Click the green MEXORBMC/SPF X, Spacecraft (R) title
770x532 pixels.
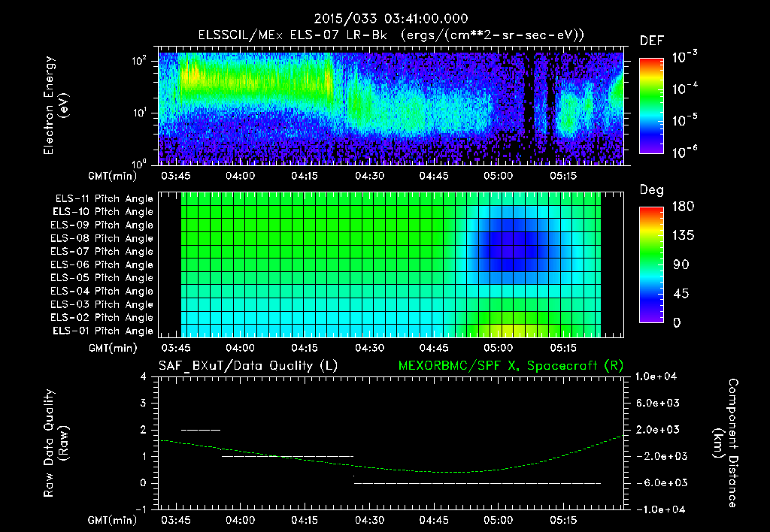[x=511, y=366]
